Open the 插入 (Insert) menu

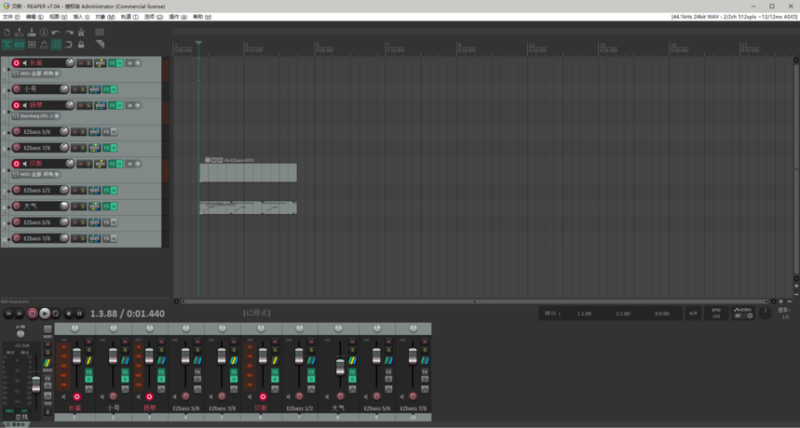pos(77,17)
